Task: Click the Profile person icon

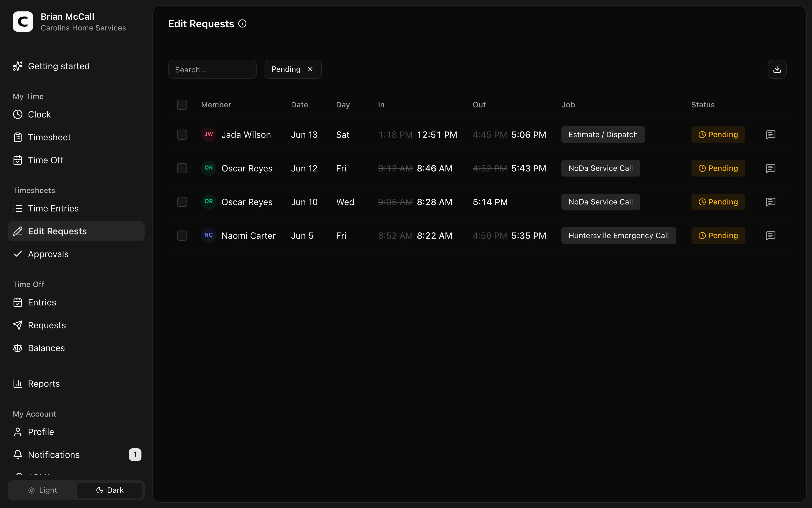Action: [18, 432]
